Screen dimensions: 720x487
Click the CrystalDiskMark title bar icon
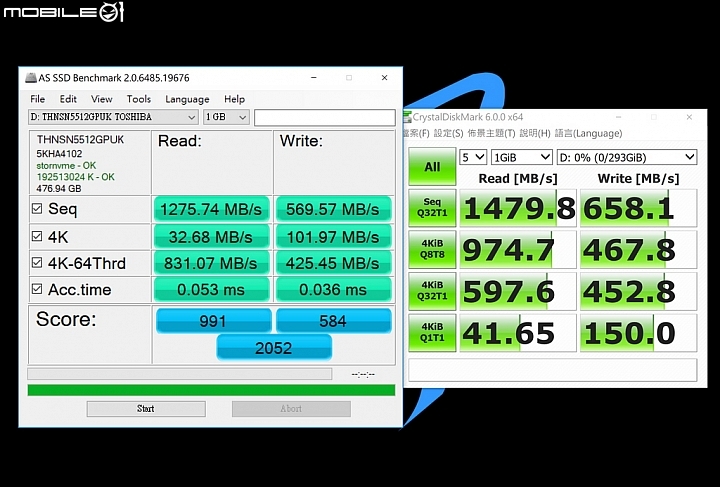[407, 117]
